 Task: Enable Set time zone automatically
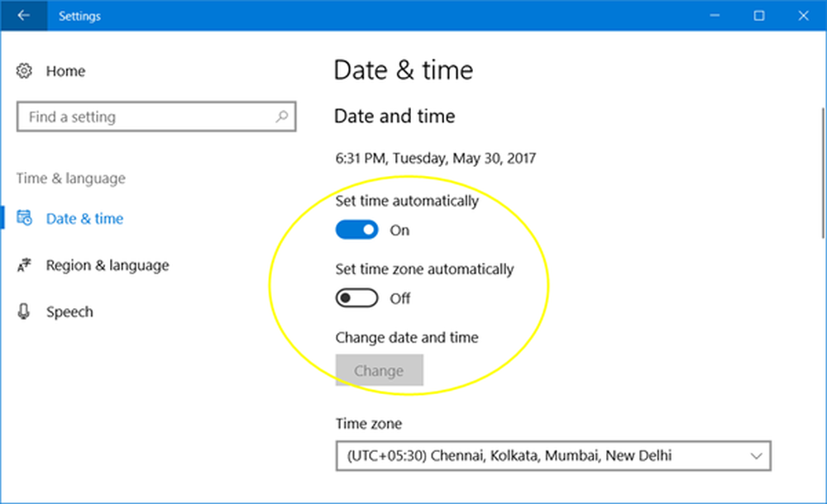coord(356,297)
